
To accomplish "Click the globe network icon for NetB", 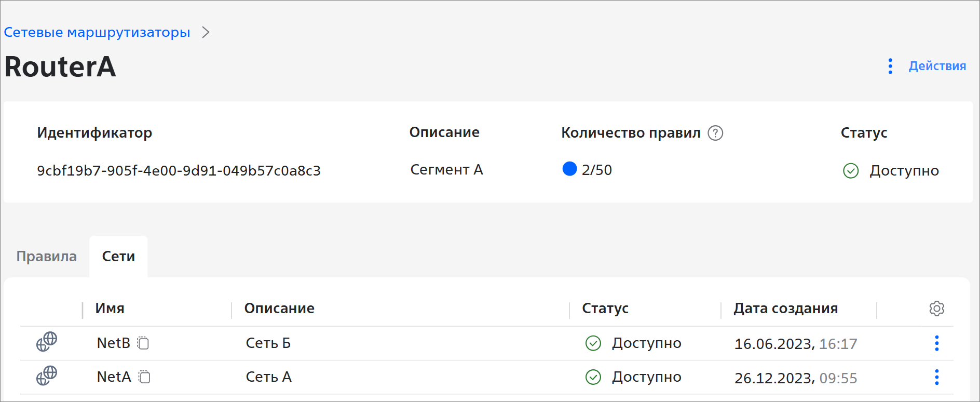I will [47, 342].
